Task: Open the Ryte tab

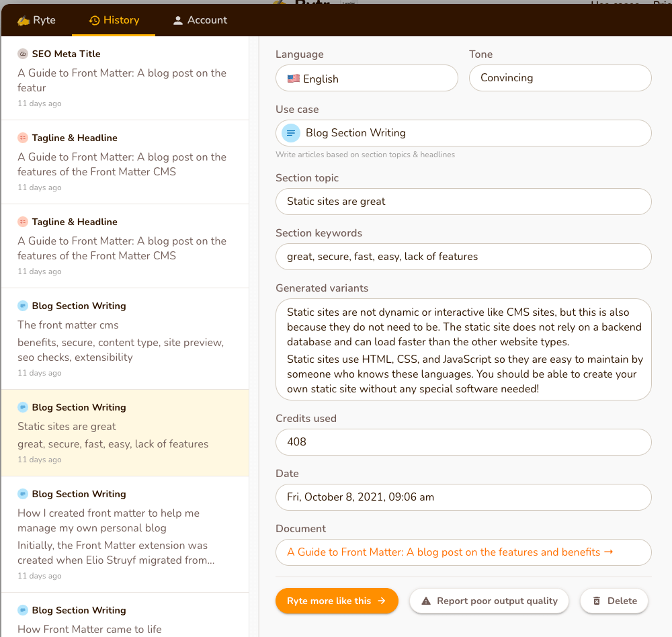Action: click(36, 20)
